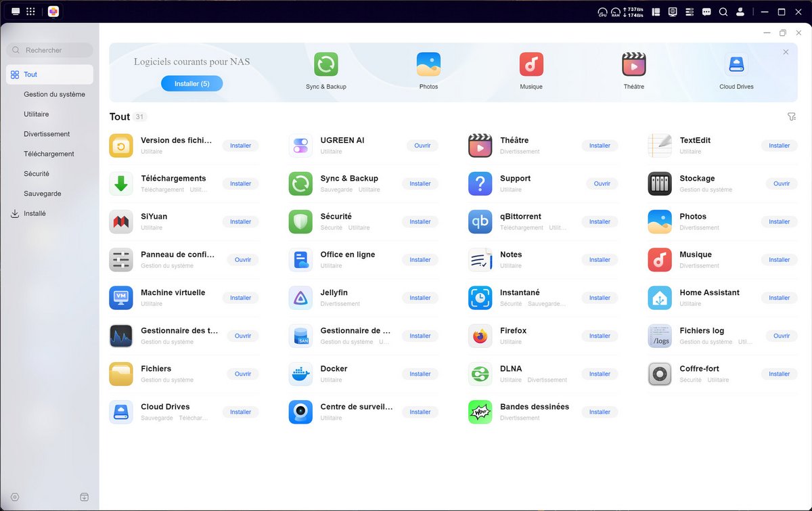Click Musique icon in the banner

click(x=531, y=64)
